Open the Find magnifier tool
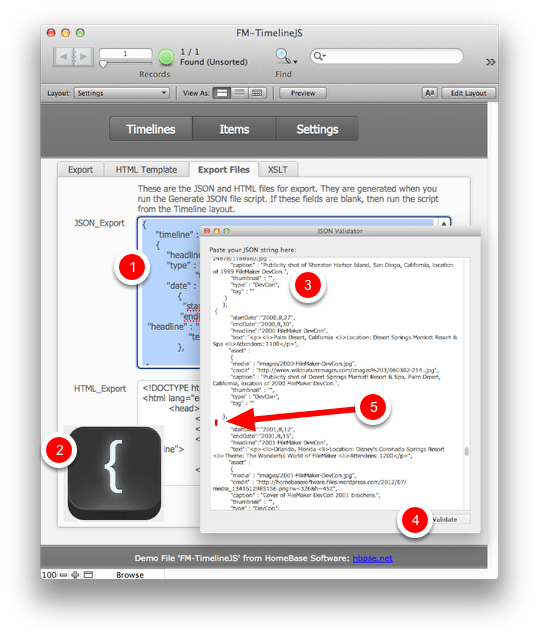The width and height of the screenshot is (540, 637). (282, 56)
